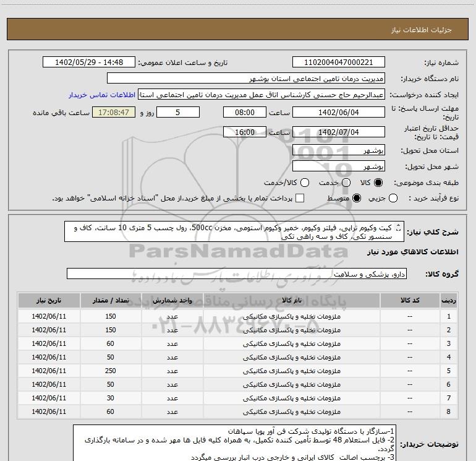This screenshot has width=476, height=461.
Task: Select the متوسط purchase type radio
Action: 357,198
